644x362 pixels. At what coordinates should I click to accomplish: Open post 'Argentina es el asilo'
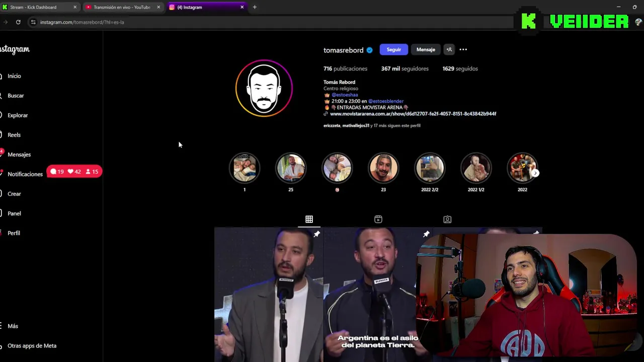[370, 295]
